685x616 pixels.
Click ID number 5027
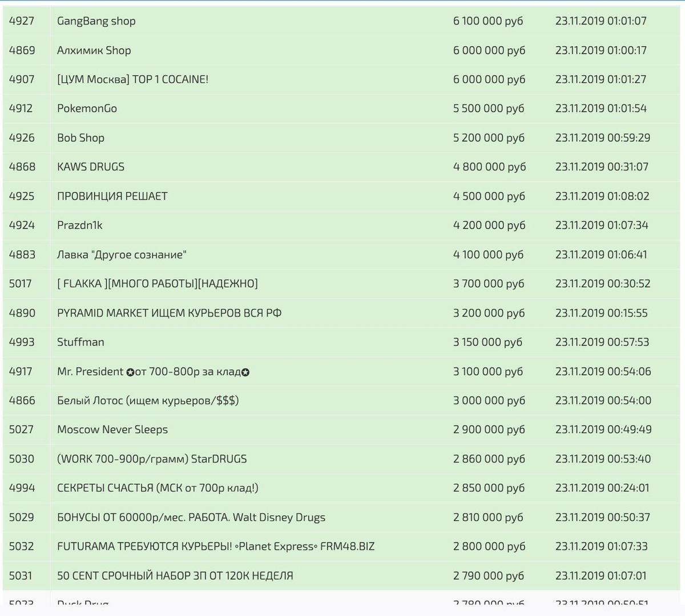coord(21,429)
